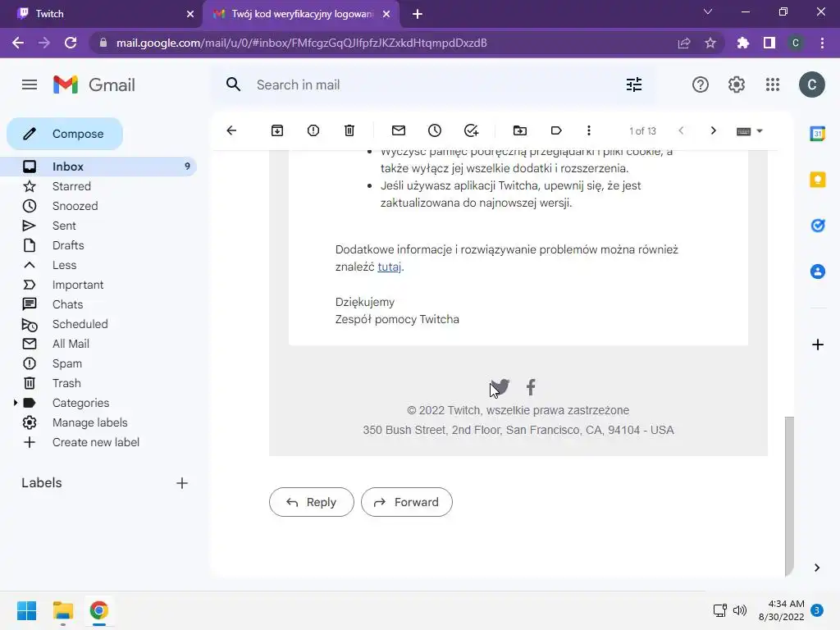Archive this email
840x630 pixels.
click(277, 130)
